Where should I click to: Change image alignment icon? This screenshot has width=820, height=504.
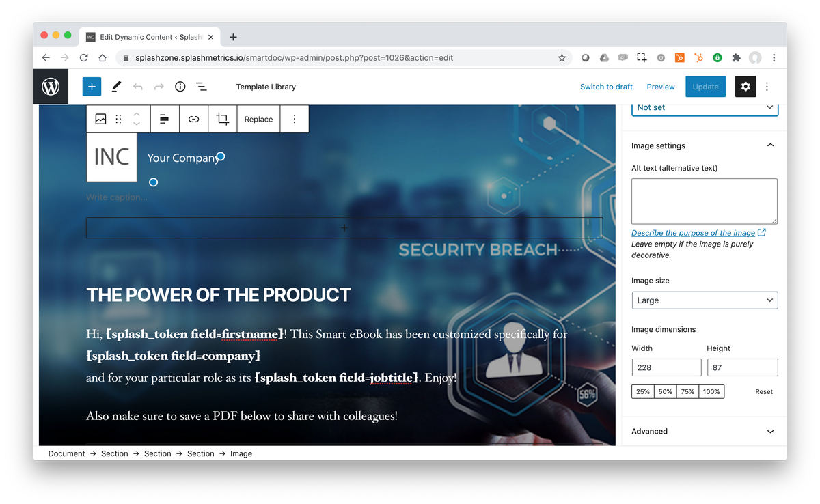point(165,119)
